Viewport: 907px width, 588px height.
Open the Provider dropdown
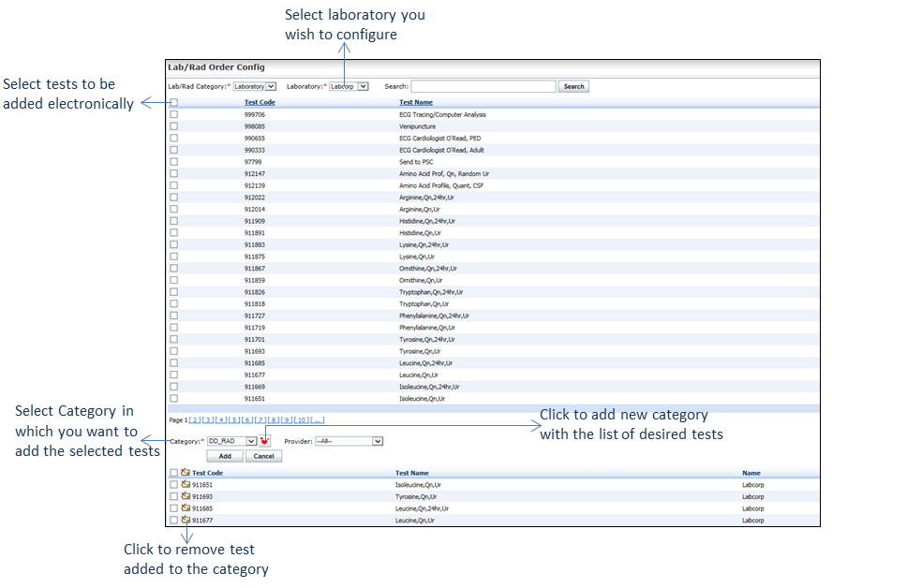(349, 441)
